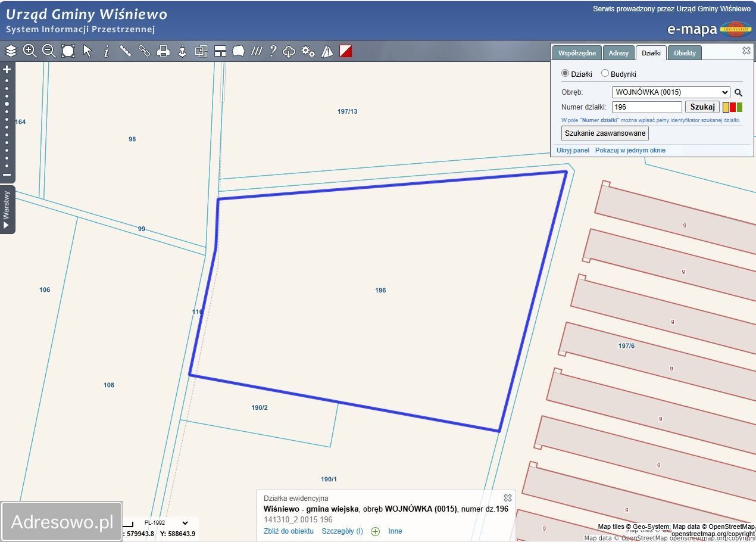This screenshot has width=756, height=542.
Task: Click parcel label 99 on map
Action: [142, 229]
